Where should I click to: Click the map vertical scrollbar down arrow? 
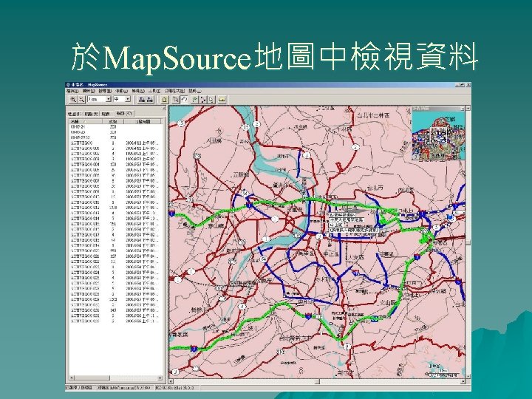click(468, 376)
